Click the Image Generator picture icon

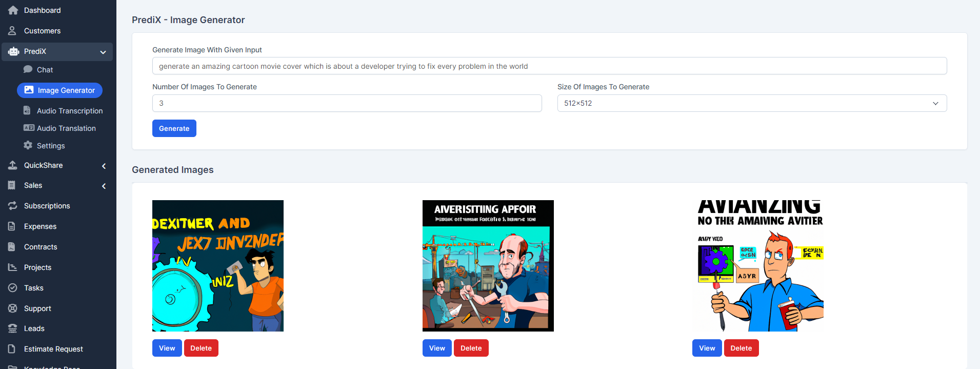29,90
